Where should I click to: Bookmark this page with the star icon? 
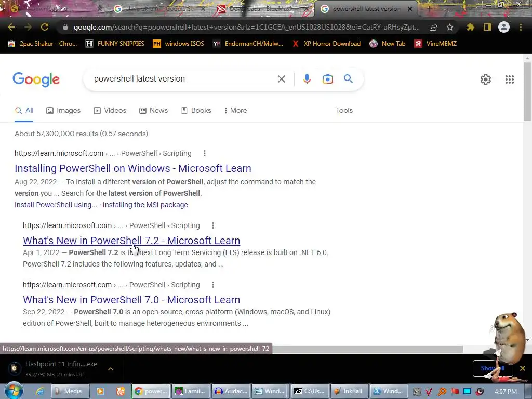[x=450, y=27]
